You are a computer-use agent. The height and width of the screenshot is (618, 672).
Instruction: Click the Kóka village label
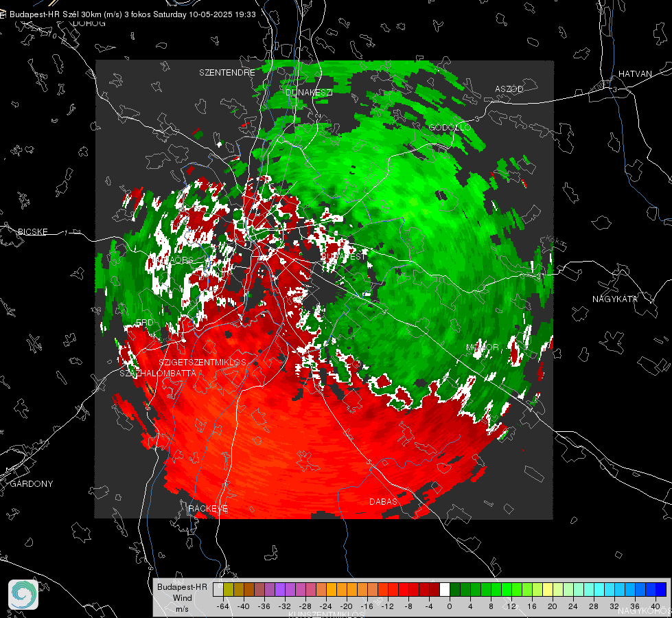pyautogui.click(x=556, y=242)
